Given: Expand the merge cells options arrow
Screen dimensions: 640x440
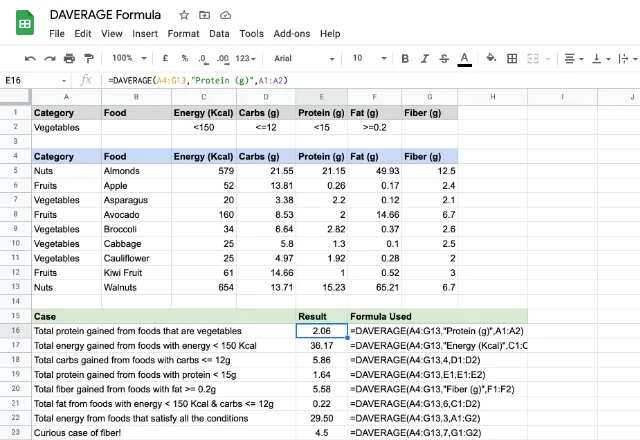Looking at the screenshot, I should click(x=548, y=59).
